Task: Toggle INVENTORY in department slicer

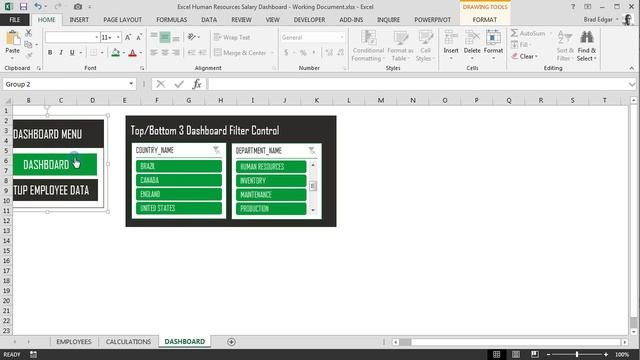Action: click(x=271, y=180)
